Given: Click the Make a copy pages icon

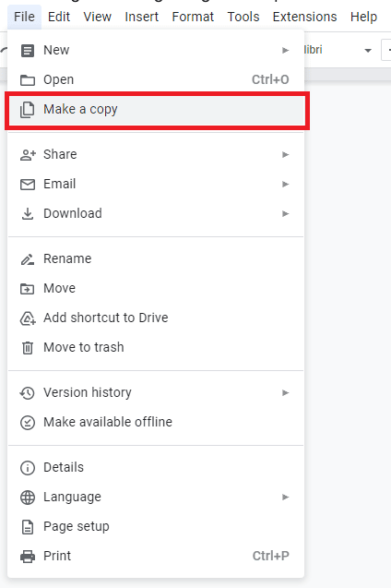Looking at the screenshot, I should [28, 110].
